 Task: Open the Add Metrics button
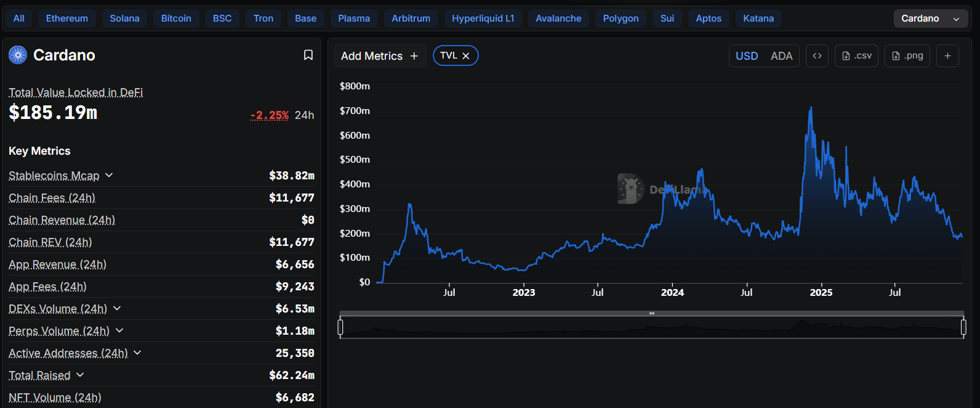(379, 56)
